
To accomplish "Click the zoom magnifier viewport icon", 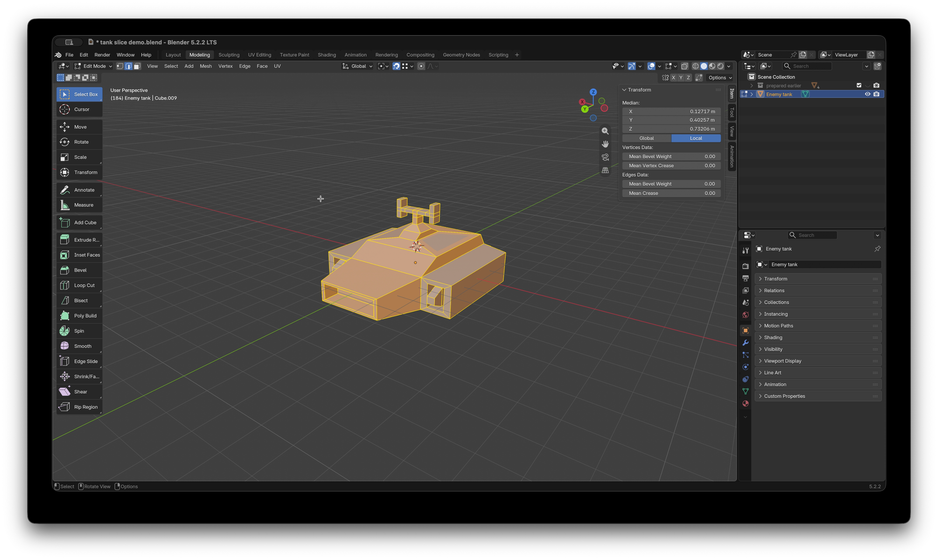I will tap(605, 131).
